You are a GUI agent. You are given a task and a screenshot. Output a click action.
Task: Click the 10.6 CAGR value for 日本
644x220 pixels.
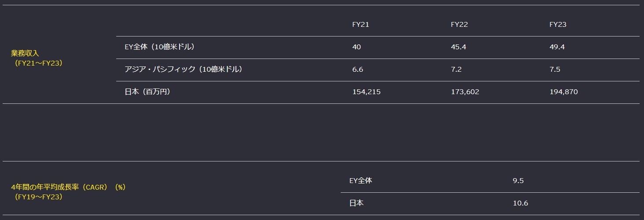pos(520,203)
